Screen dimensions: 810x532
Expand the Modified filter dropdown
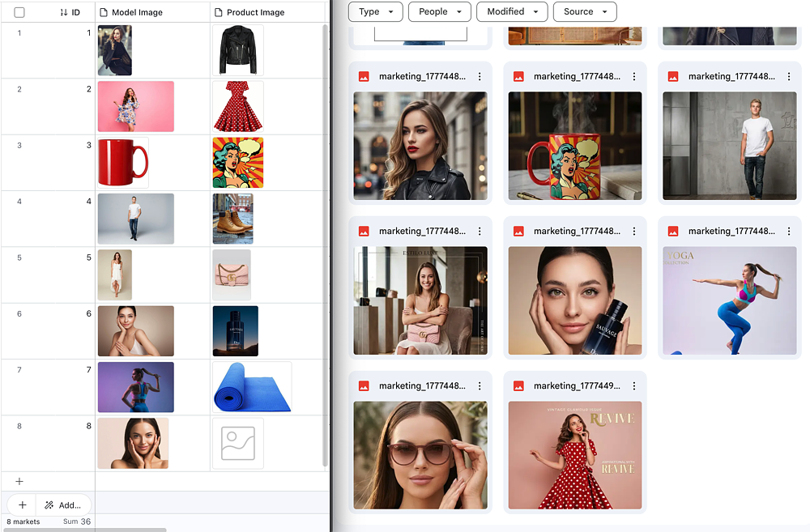point(512,12)
